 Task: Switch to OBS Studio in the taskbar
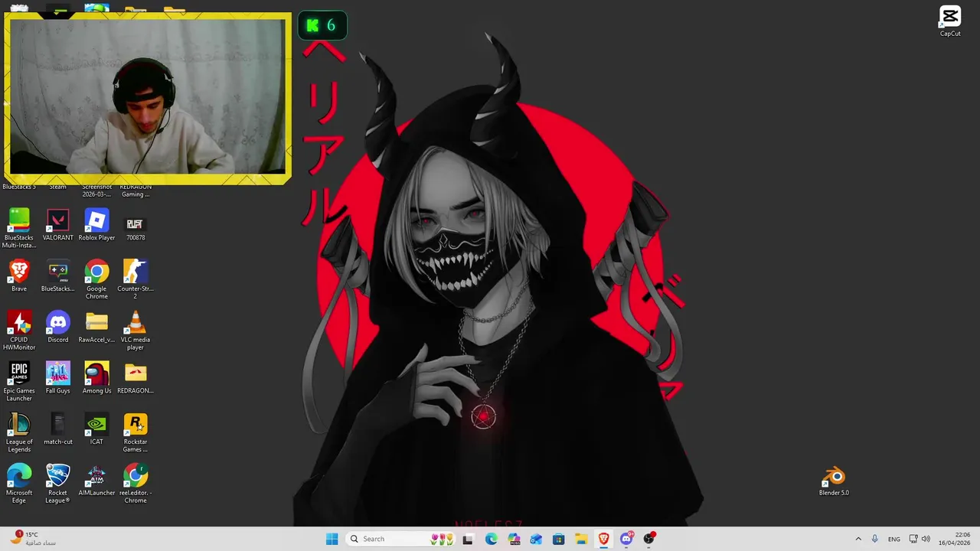pos(648,539)
